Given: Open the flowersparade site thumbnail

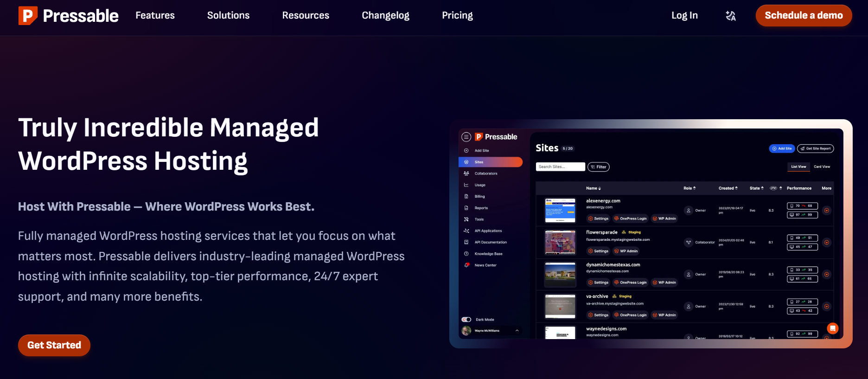Looking at the screenshot, I should coord(560,242).
